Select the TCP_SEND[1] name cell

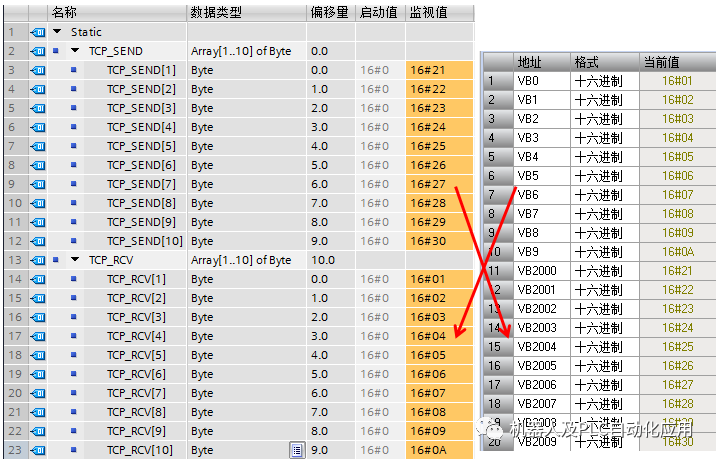(141, 70)
